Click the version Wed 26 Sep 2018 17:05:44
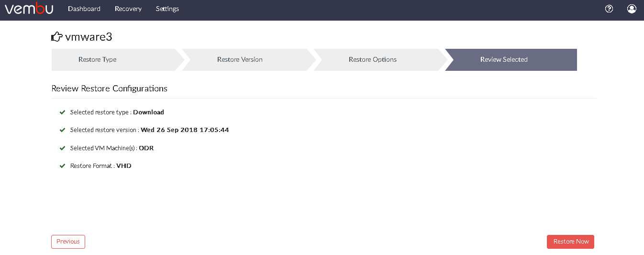The width and height of the screenshot is (644, 255). [185, 130]
